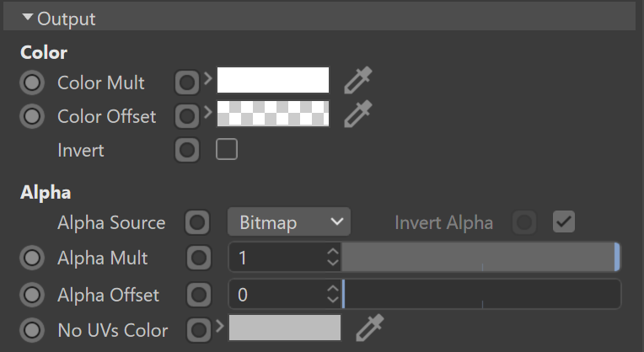Click the Alpha Mult value field
This screenshot has height=352, width=644.
(x=277, y=258)
